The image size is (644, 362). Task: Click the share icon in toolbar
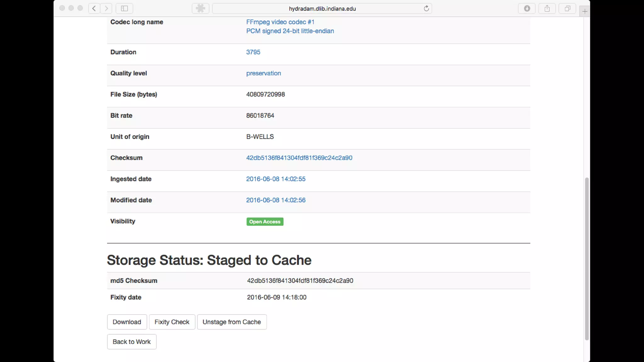point(547,8)
